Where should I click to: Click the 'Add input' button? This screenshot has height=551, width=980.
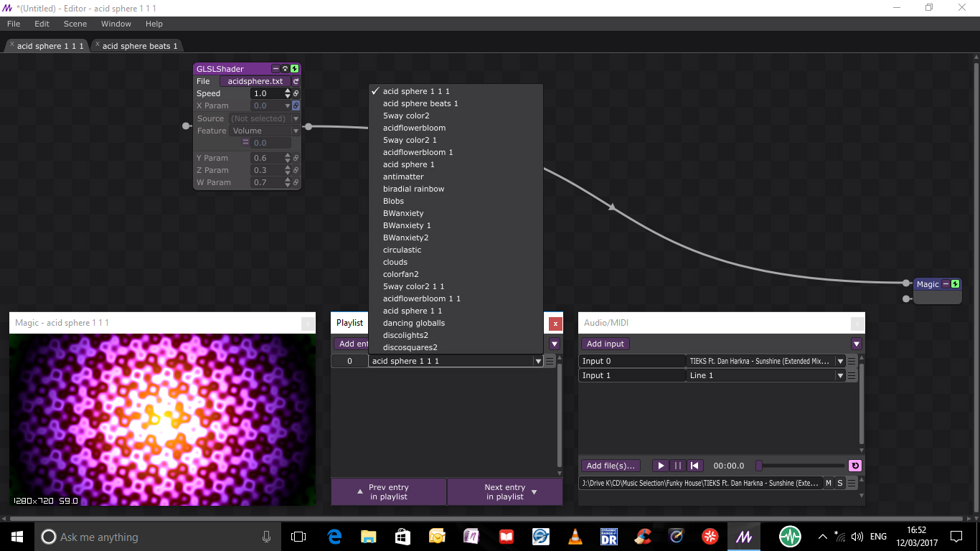click(606, 344)
